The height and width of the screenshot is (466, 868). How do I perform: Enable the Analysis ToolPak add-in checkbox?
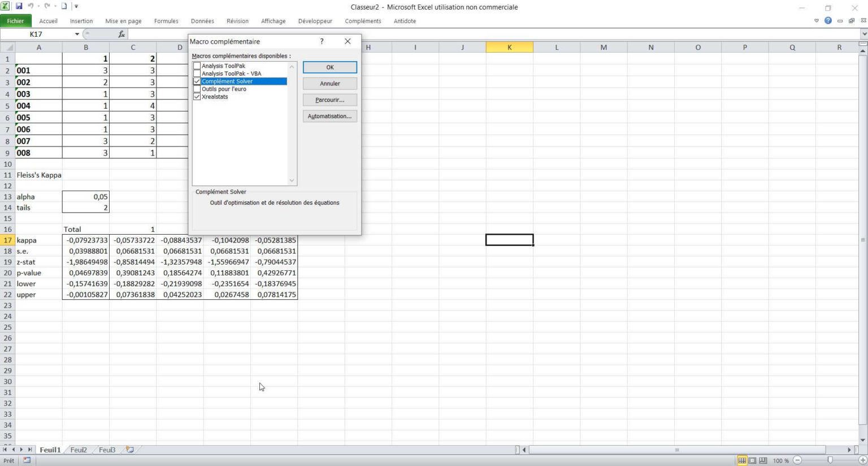[x=197, y=66]
